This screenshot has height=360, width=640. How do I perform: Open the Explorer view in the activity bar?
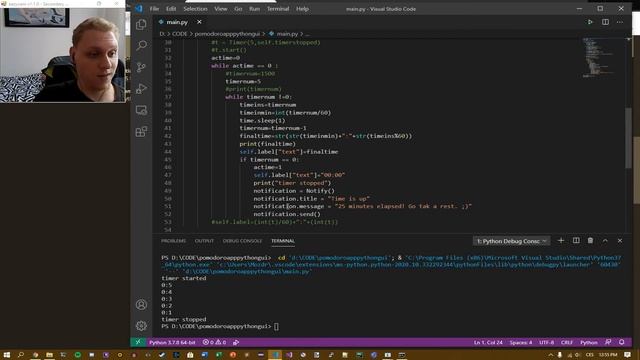click(141, 24)
